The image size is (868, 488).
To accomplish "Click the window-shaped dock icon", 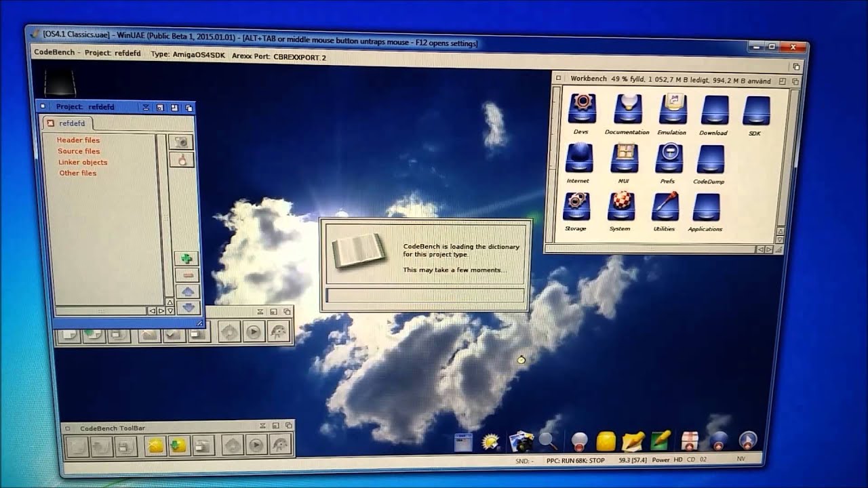I will coord(463,443).
